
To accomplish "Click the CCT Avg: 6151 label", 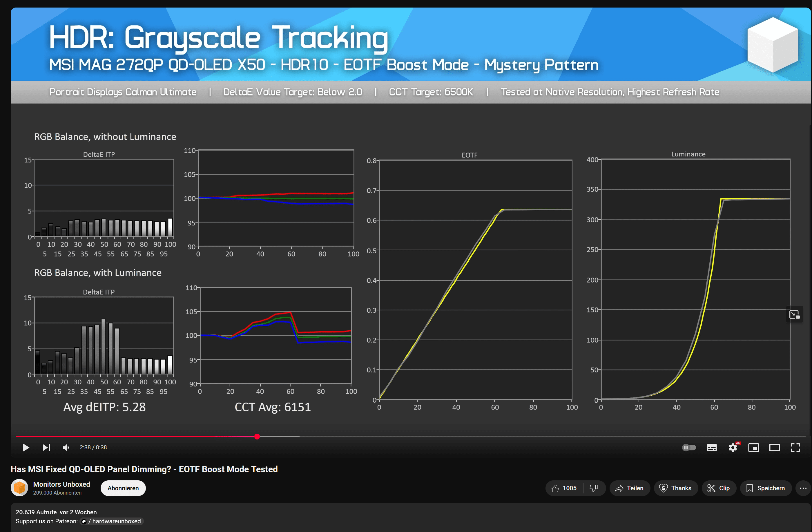I will tap(273, 407).
